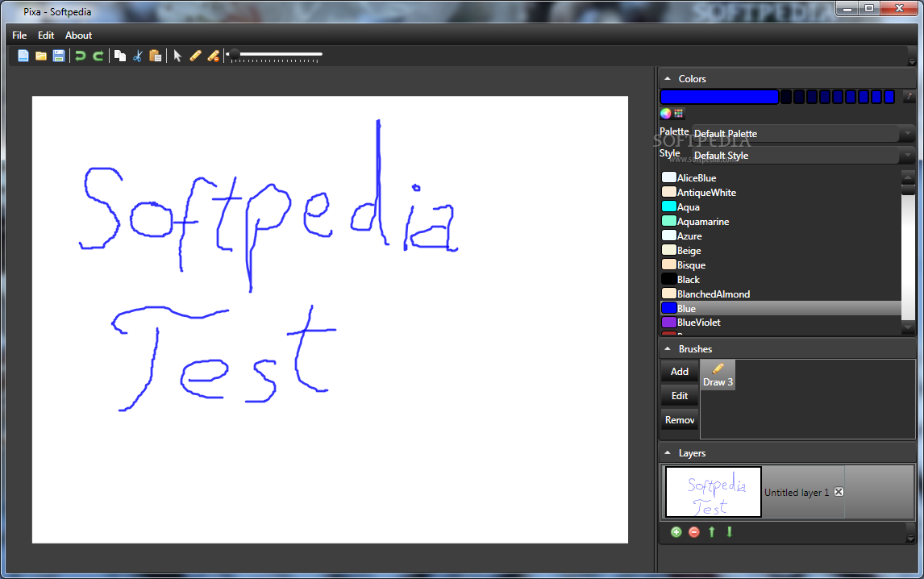Pick the darkest blue shade swatch
Viewport: 924px width, 579px height.
(x=786, y=97)
